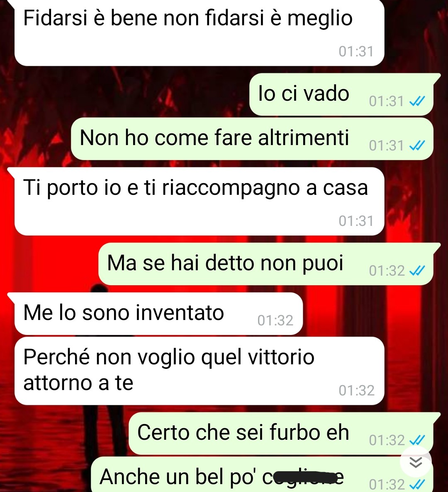This screenshot has width=448, height=492.
Task: Tap the blue ticks beside "Ma se hai detto non puoi"
Action: click(x=417, y=271)
